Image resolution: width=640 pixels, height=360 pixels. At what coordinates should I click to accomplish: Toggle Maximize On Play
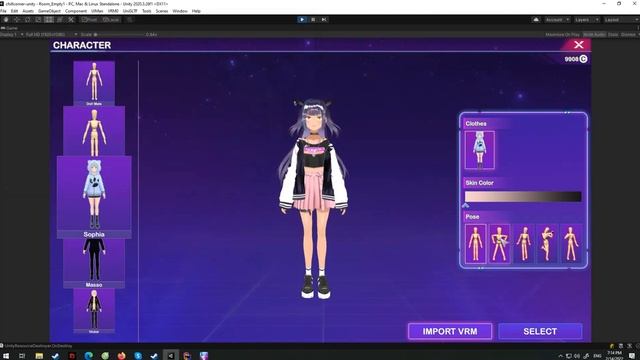click(562, 35)
